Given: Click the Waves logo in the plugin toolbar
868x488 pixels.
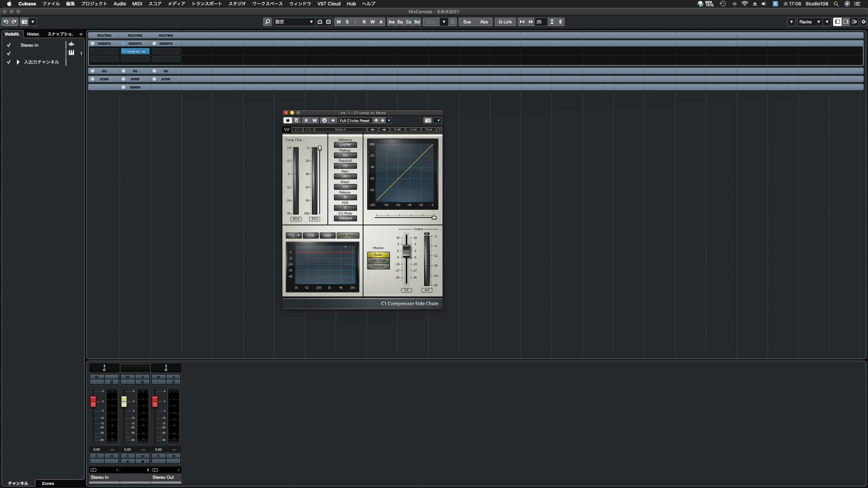Looking at the screenshot, I should (x=287, y=129).
